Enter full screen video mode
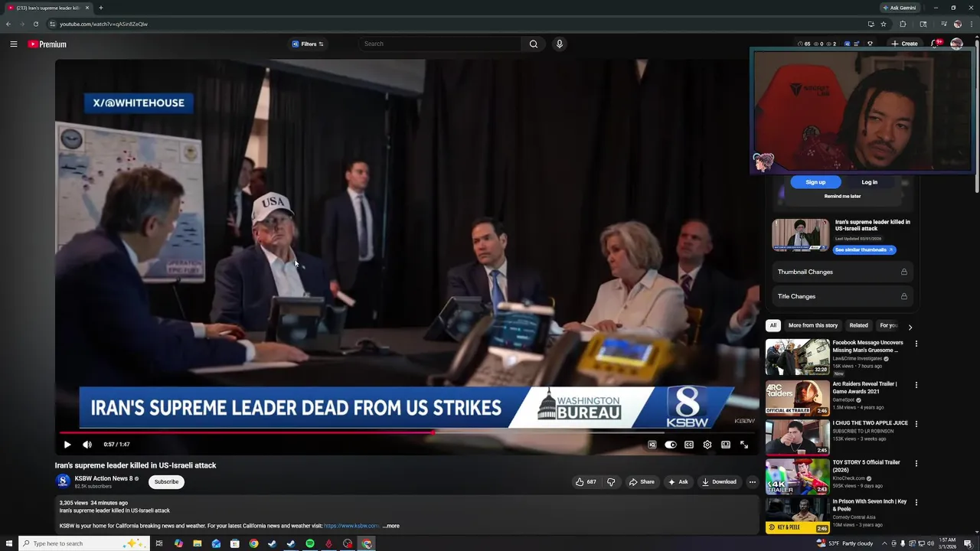This screenshot has width=980, height=551. click(x=744, y=445)
